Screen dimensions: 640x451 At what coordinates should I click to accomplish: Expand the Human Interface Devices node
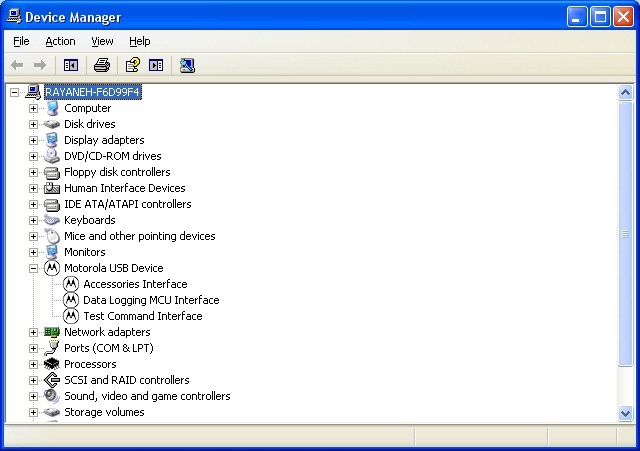[x=33, y=188]
